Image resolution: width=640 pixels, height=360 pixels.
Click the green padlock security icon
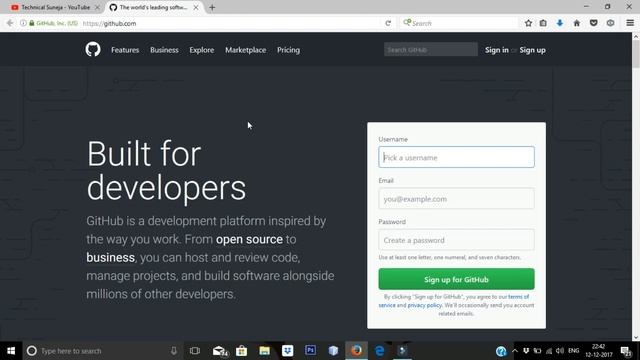coord(32,23)
